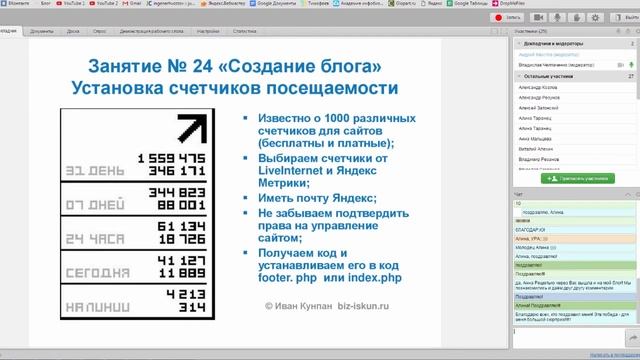
Task: Open the Google Таблицы bookmark
Action: pos(467,3)
